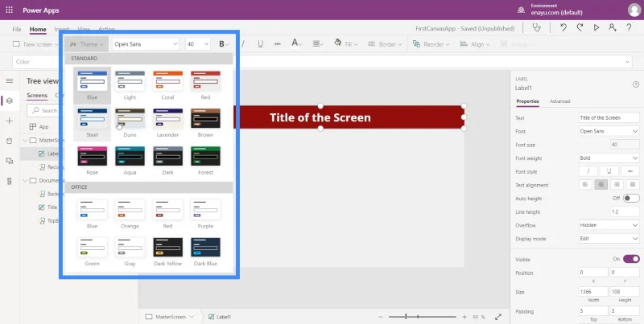Viewport: 644px width, 324px height.
Task: Click the zoom out minus icon
Action: (380, 317)
